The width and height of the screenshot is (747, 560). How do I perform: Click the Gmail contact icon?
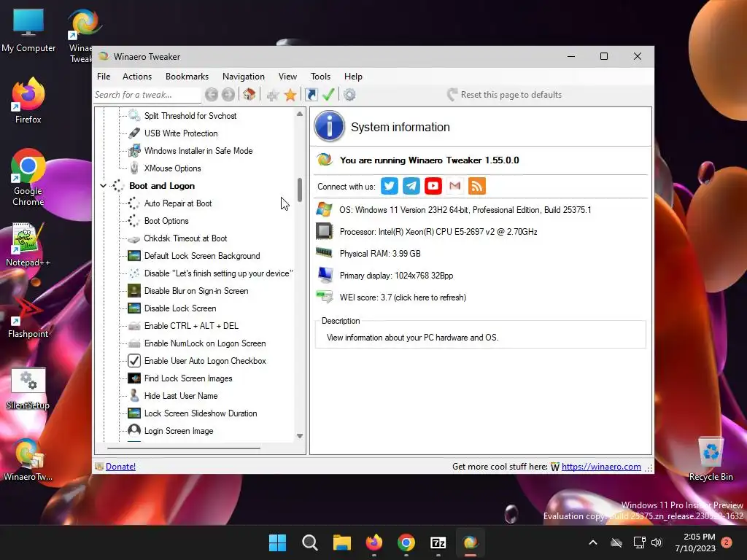(455, 186)
